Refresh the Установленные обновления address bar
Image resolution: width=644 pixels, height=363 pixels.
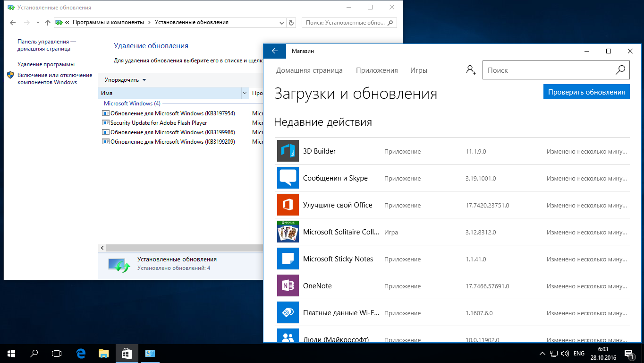pyautogui.click(x=292, y=22)
